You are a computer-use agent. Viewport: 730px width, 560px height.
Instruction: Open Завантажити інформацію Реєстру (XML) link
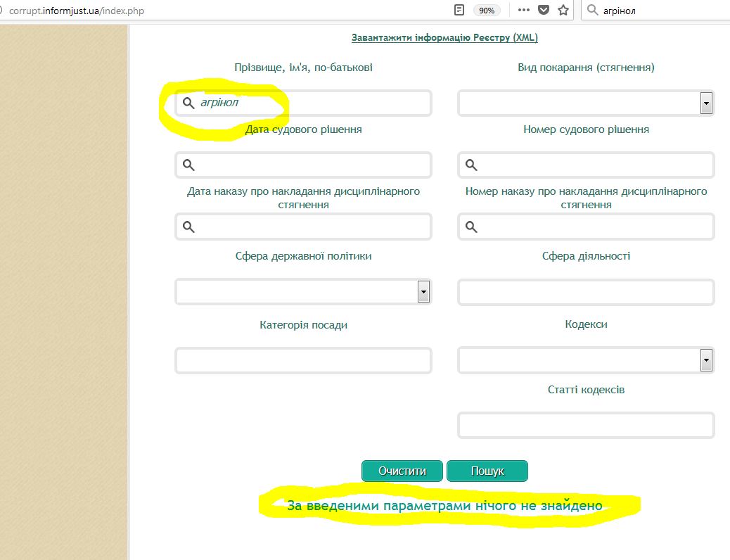coord(444,38)
